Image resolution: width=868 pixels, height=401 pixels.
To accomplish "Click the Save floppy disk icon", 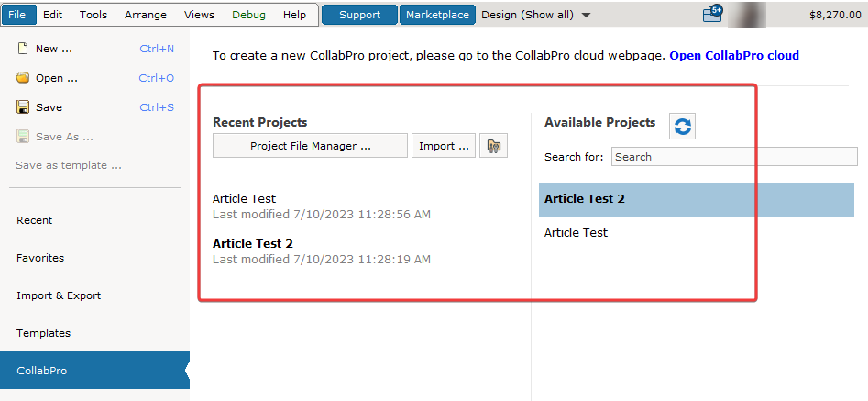I will click(23, 106).
